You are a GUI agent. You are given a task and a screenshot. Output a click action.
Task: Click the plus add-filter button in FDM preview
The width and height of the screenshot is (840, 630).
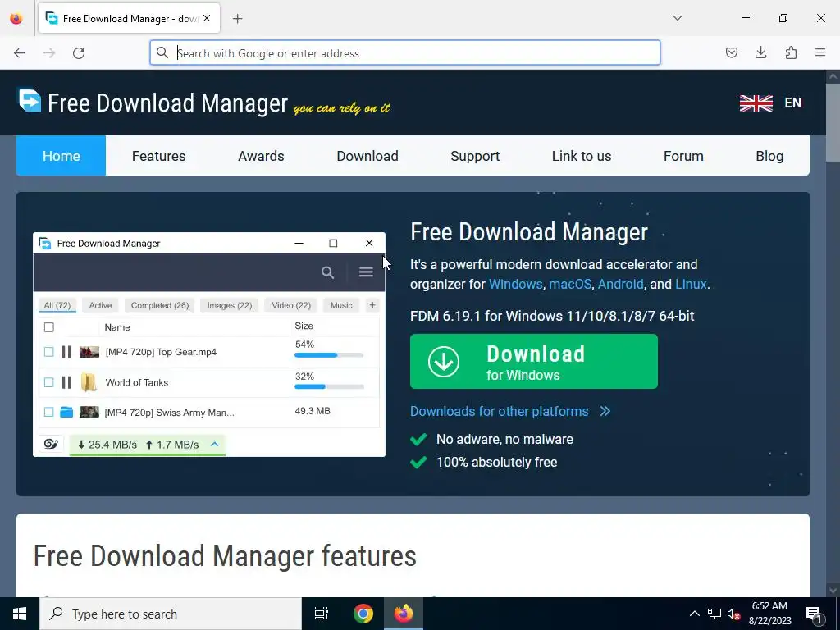tap(372, 305)
